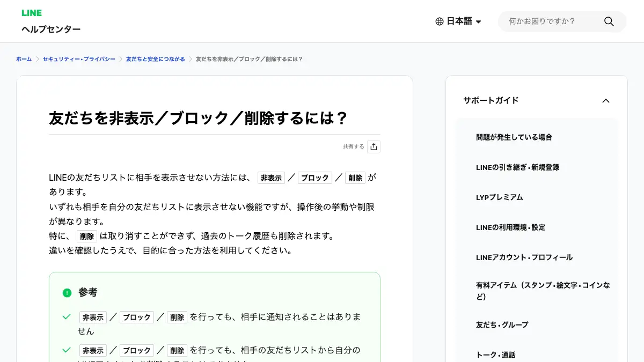Select トーク・通話 menu item
644x362 pixels.
[496, 355]
